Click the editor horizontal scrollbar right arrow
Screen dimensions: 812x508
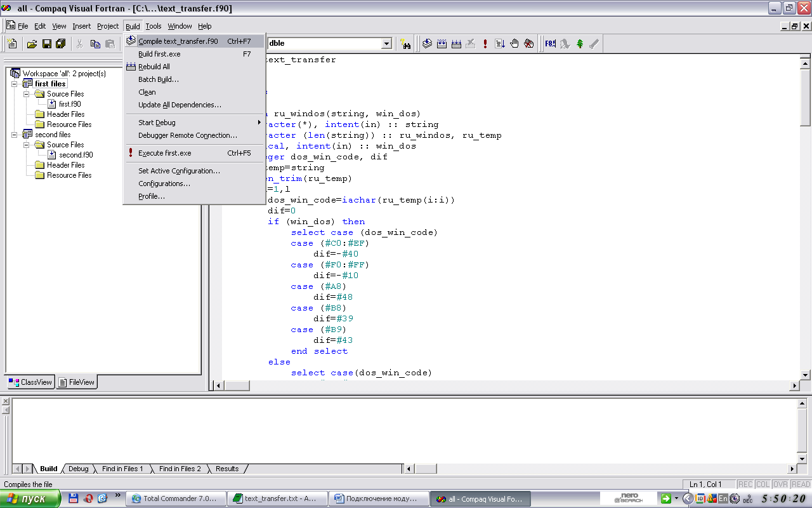pyautogui.click(x=794, y=385)
